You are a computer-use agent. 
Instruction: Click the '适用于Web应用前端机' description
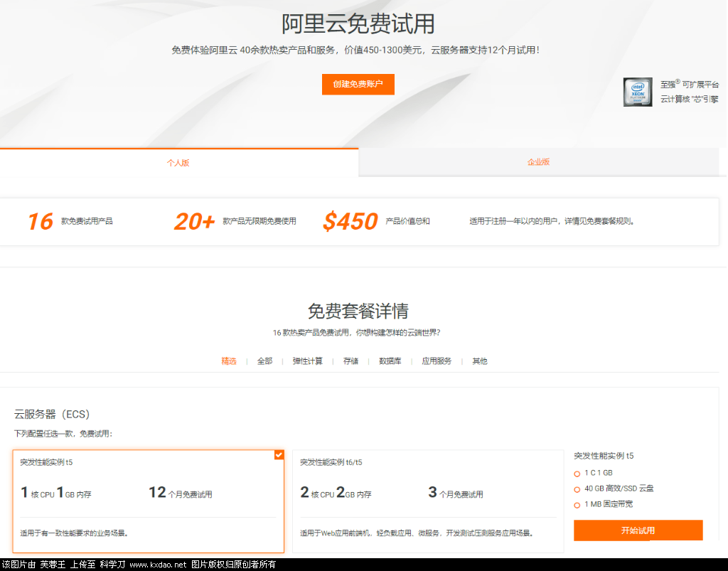pos(417,533)
